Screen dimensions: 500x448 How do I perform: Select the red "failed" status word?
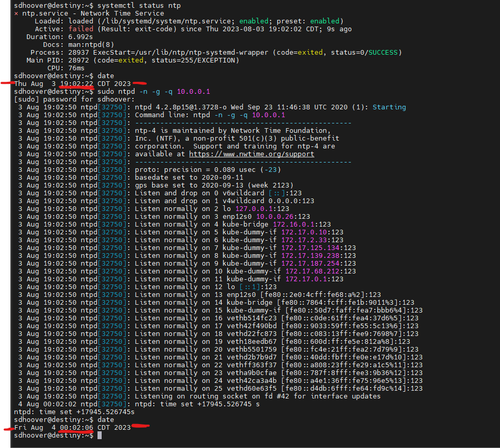(81, 29)
